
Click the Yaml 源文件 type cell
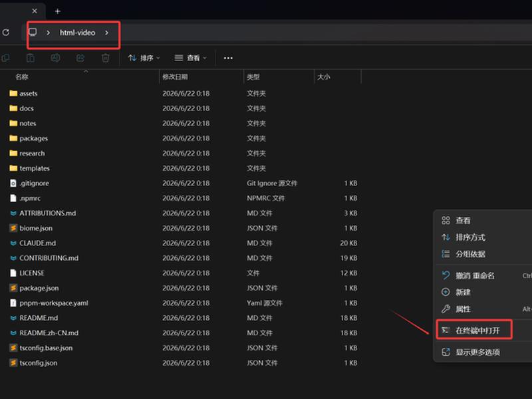[264, 303]
